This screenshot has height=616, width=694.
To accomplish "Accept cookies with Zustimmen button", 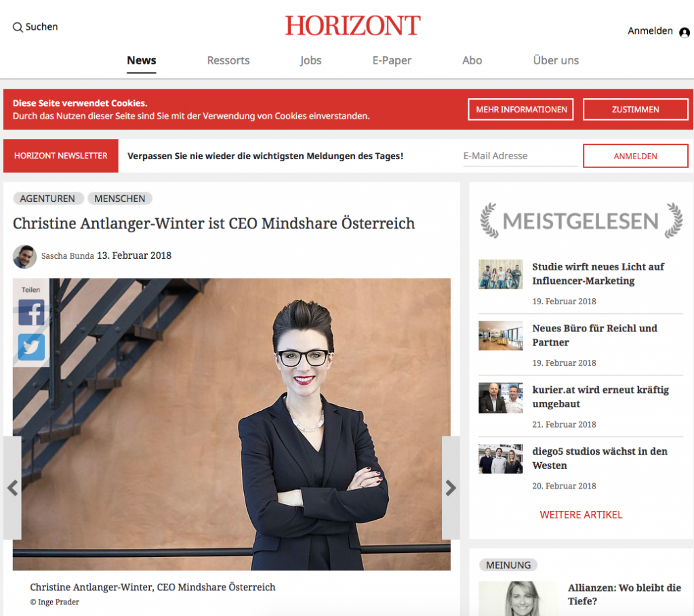I will coord(636,109).
